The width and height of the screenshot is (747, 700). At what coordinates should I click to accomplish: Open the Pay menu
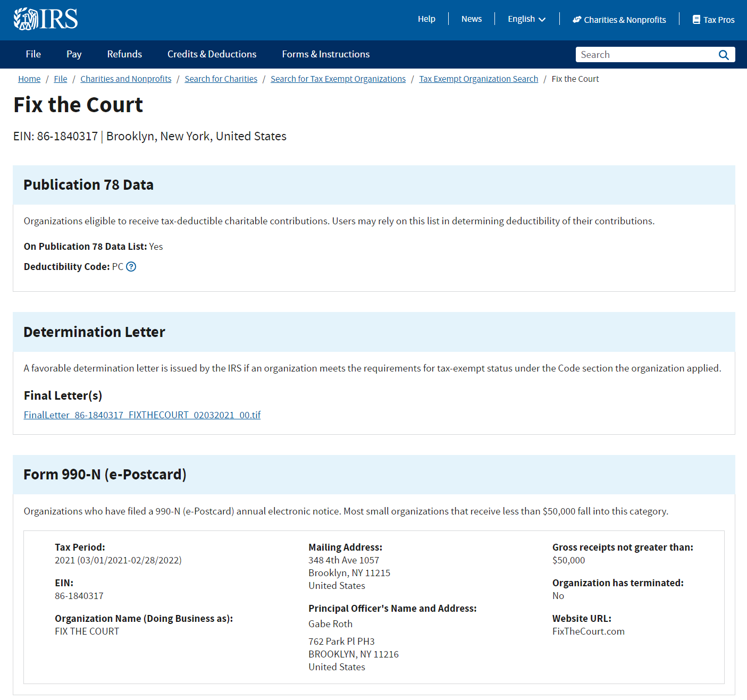coord(74,54)
